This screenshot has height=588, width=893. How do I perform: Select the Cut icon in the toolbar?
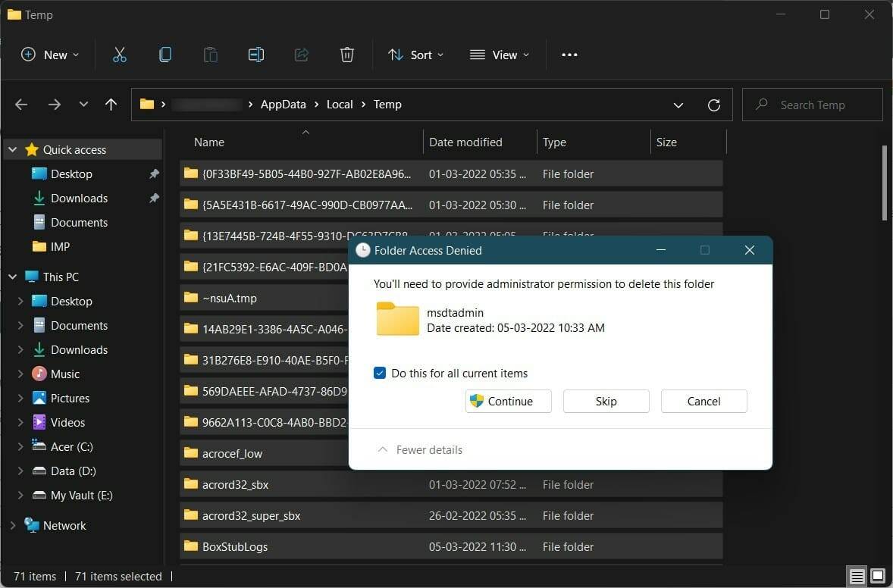(119, 54)
